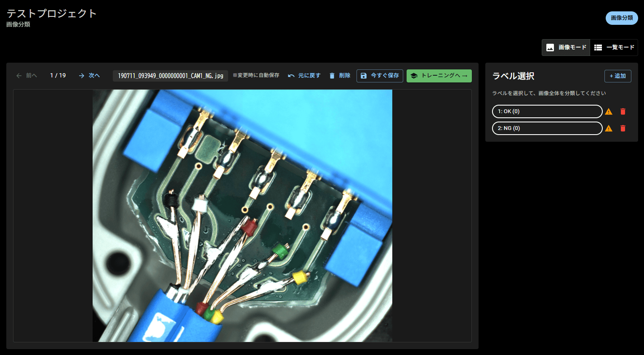
Task: Go to next image with 次へ
Action: (x=89, y=76)
